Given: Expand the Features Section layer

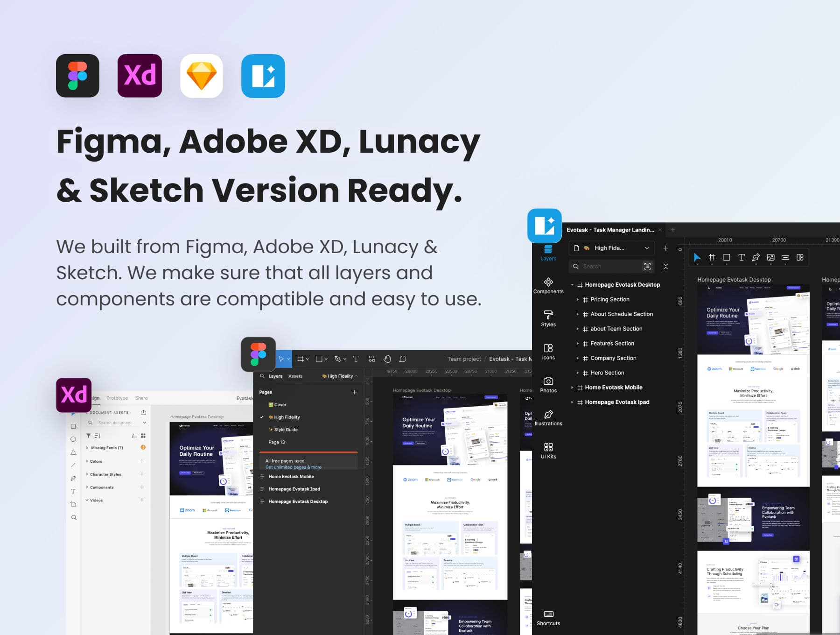Looking at the screenshot, I should 578,344.
